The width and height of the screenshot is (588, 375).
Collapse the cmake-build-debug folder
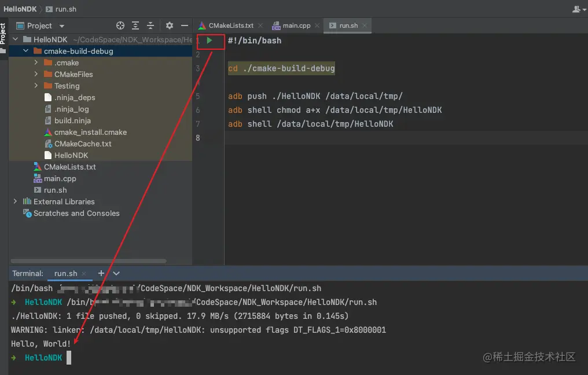[x=26, y=51]
